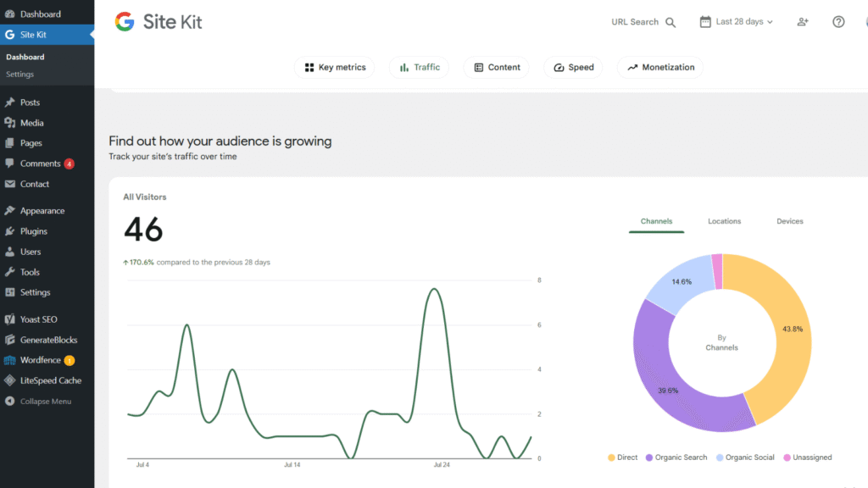Click the All Visitors count 46
This screenshot has height=488, width=868.
[143, 230]
